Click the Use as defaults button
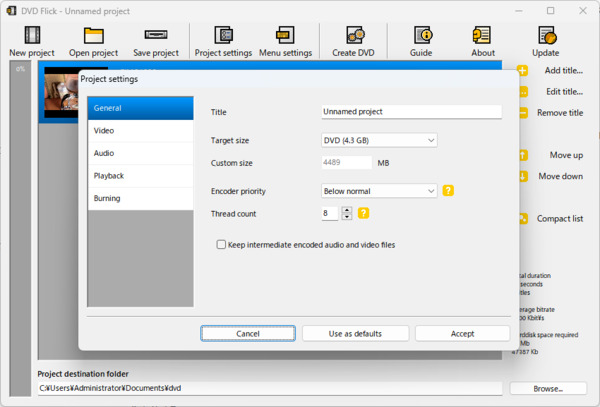The image size is (600, 407). [356, 333]
